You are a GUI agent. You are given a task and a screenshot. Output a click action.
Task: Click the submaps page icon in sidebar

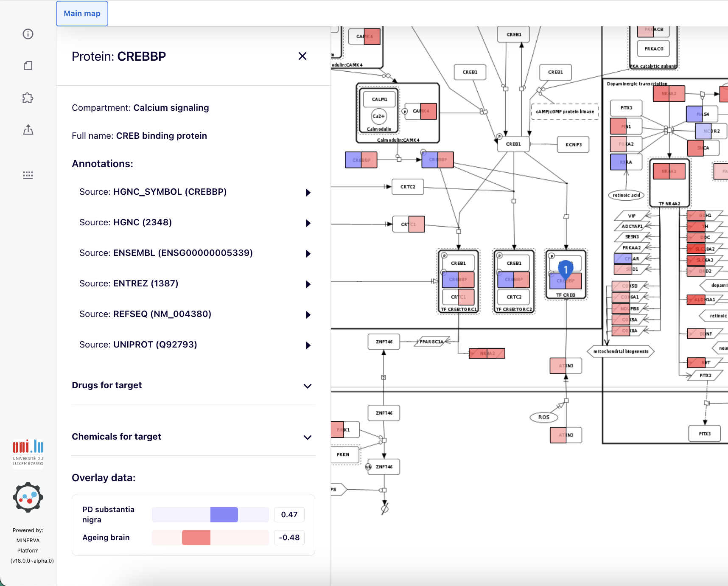coord(28,66)
